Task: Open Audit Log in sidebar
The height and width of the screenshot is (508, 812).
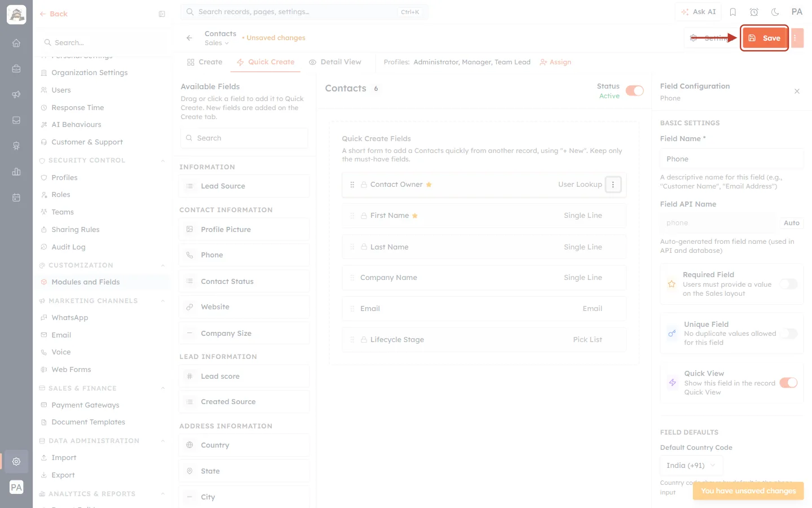Action: pos(68,247)
